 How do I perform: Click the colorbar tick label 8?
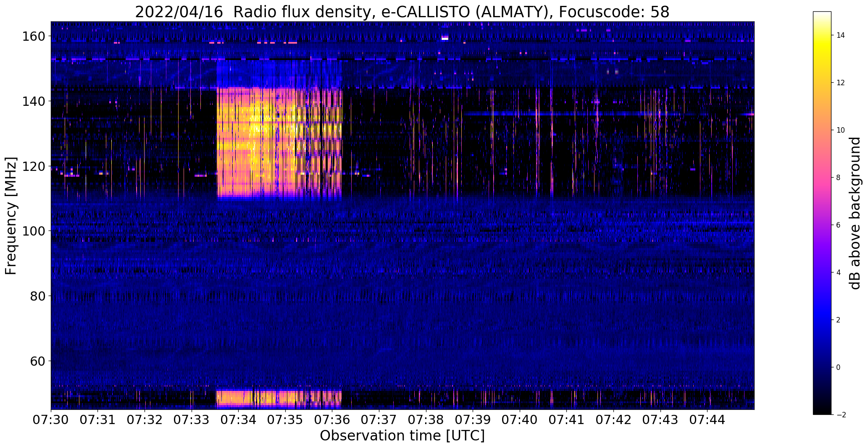(838, 178)
